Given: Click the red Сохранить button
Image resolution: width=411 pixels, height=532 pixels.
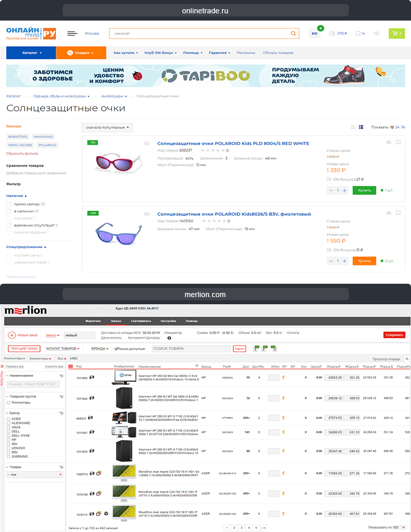Looking at the screenshot, I should point(394,335).
